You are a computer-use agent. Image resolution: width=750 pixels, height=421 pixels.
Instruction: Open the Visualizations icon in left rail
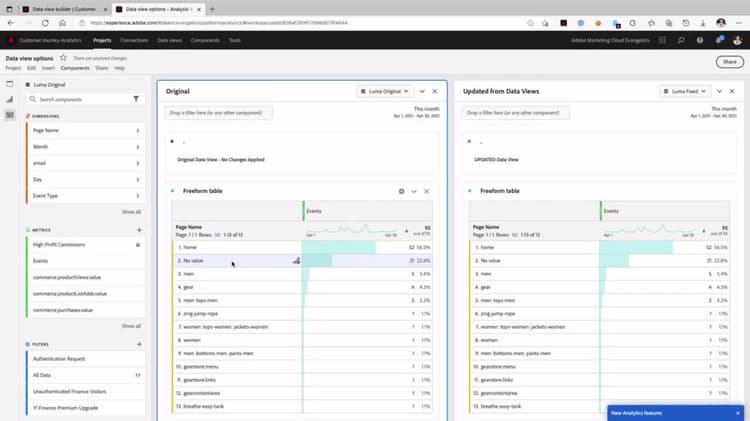tap(10, 100)
